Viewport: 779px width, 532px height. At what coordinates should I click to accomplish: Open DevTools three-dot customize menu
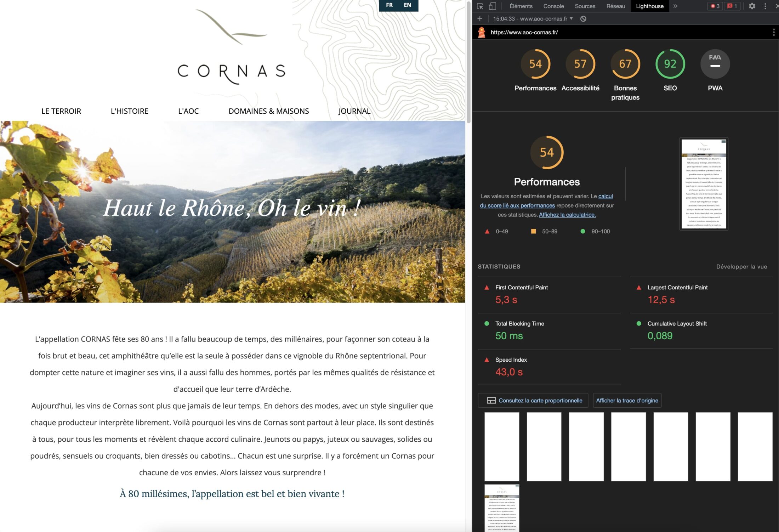(x=765, y=6)
